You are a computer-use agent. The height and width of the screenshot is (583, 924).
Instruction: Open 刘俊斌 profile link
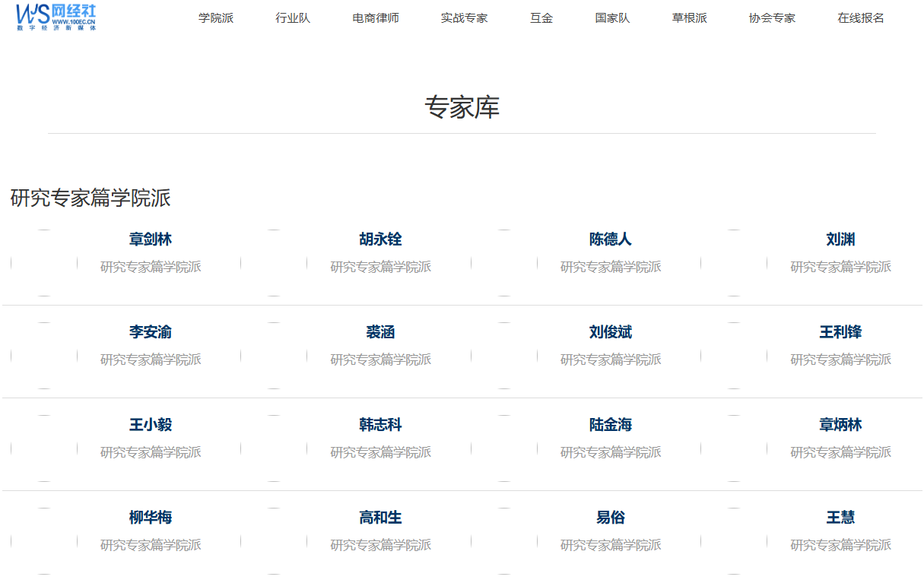pyautogui.click(x=611, y=332)
